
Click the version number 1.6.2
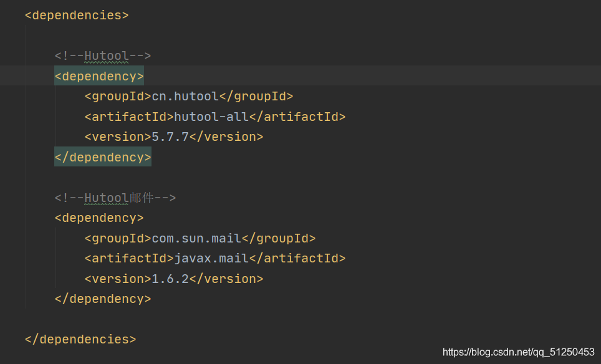170,279
